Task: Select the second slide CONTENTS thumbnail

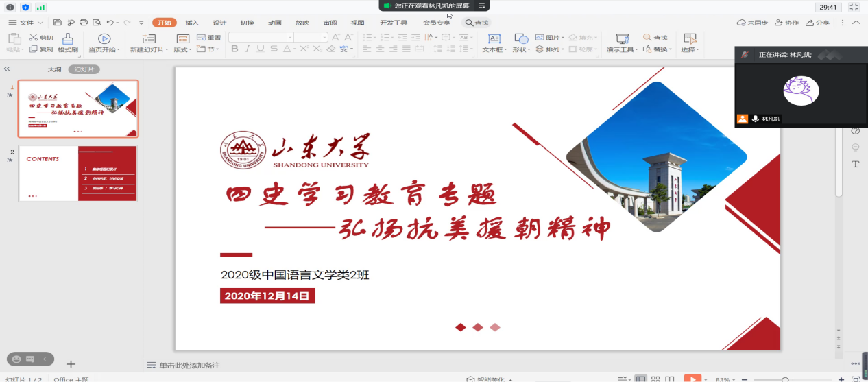Action: tap(77, 173)
